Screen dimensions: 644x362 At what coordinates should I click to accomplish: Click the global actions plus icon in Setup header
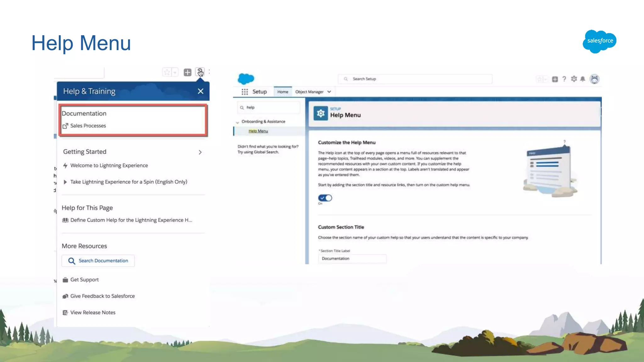(555, 79)
